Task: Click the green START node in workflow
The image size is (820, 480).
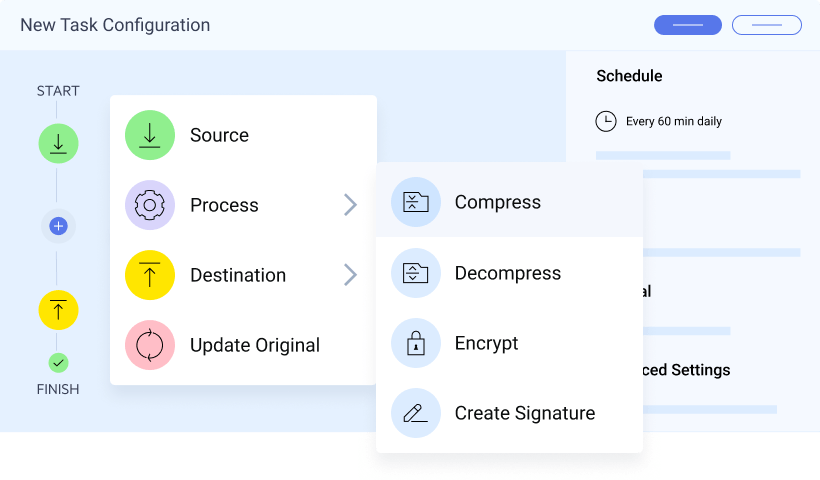Action: point(58,144)
